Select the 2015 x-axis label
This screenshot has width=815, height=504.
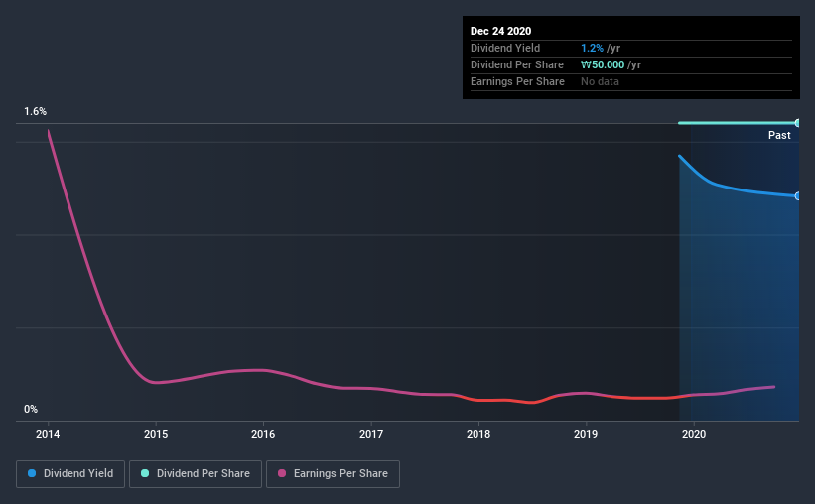coord(156,434)
